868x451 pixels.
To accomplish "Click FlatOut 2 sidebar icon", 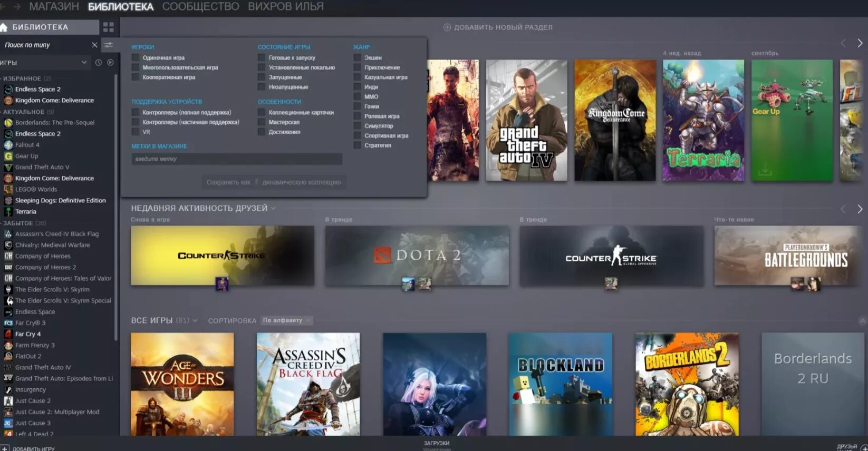I will [x=8, y=356].
